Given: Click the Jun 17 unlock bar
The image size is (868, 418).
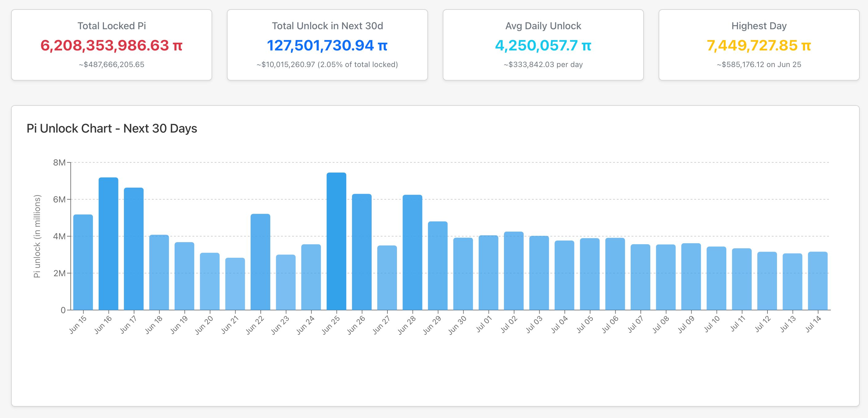Looking at the screenshot, I should (x=134, y=249).
